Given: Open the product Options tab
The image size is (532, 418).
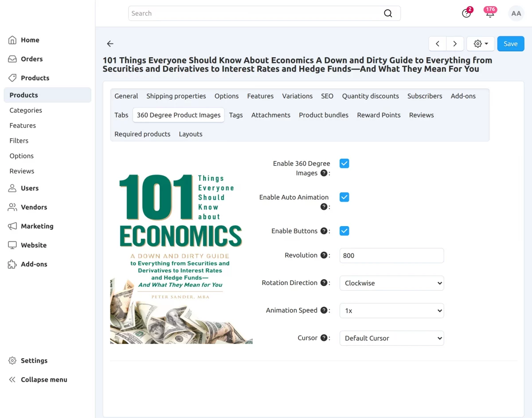Looking at the screenshot, I should (x=227, y=96).
